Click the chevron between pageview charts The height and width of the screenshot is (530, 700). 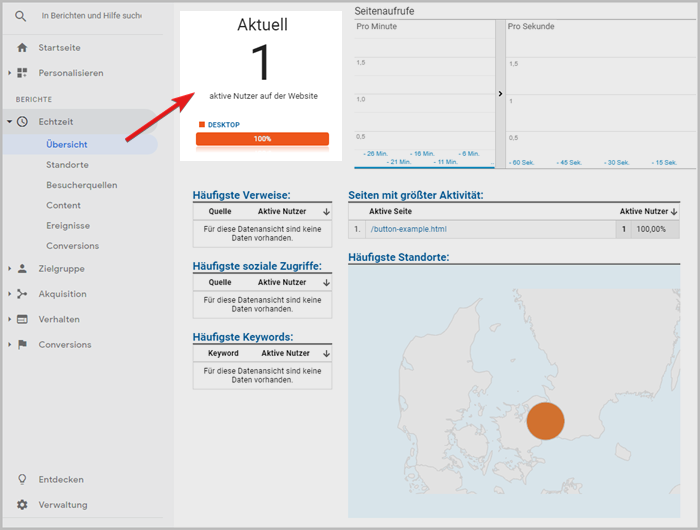point(500,94)
